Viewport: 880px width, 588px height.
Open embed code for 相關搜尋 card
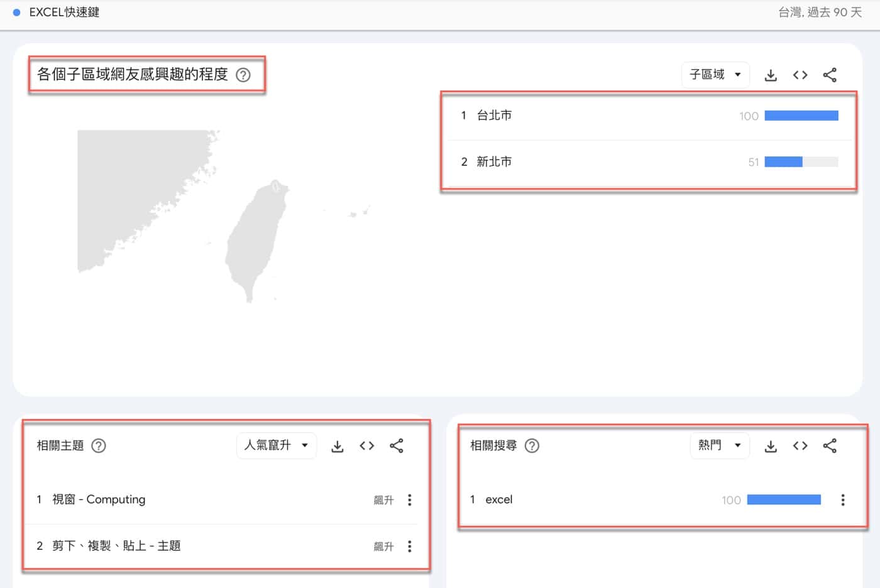[x=800, y=446]
